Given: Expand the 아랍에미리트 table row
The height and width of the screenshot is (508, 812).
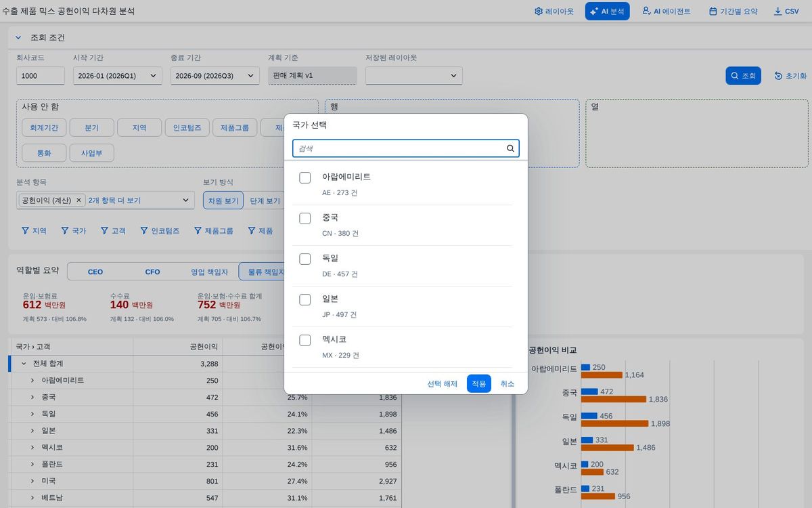Looking at the screenshot, I should [x=32, y=381].
